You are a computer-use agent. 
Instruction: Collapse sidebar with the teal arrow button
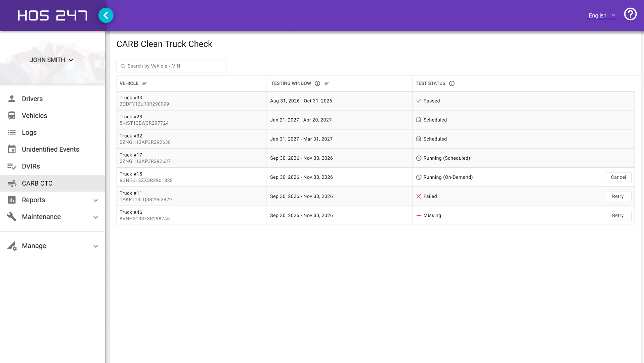(x=106, y=15)
